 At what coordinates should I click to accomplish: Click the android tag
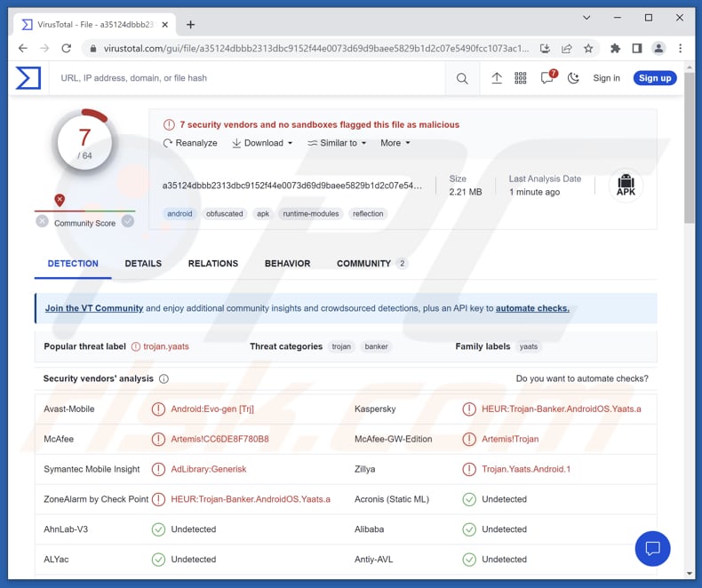pyautogui.click(x=179, y=214)
